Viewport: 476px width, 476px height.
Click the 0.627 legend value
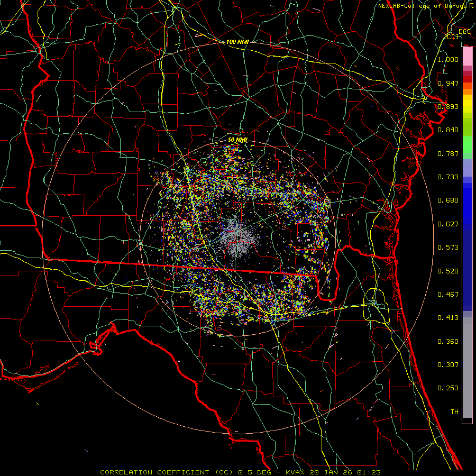(448, 224)
